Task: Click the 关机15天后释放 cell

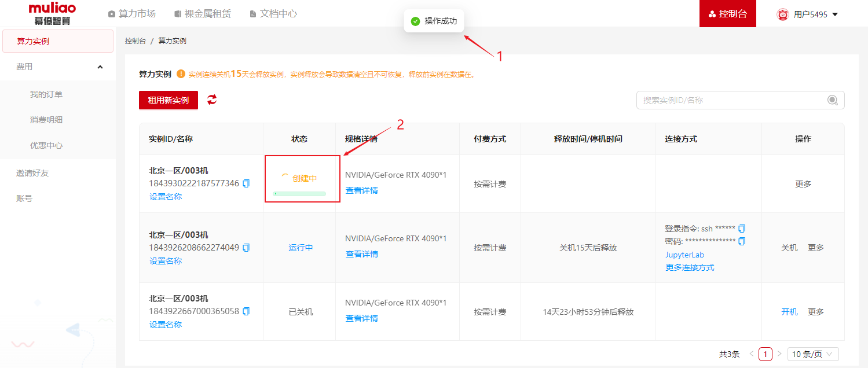Action: coord(588,248)
